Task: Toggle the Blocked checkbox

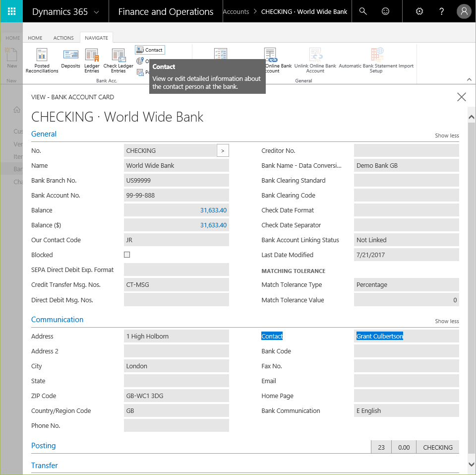Action: [127, 255]
